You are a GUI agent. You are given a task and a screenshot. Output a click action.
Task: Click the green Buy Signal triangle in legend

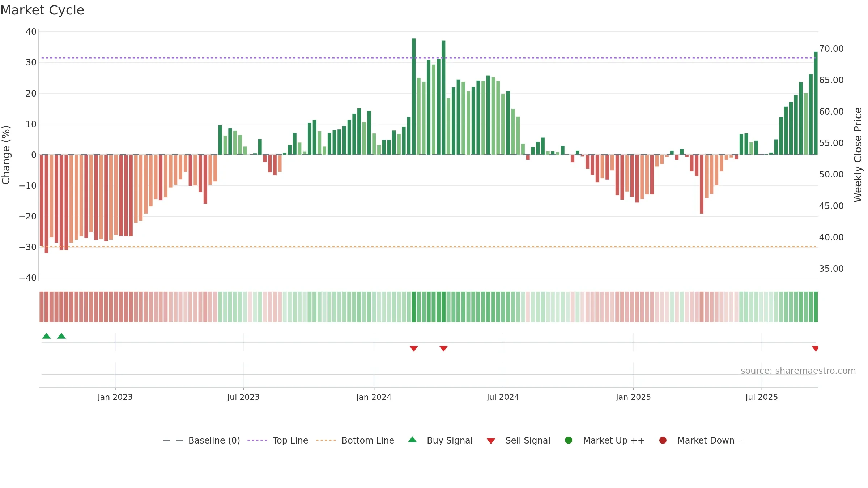[412, 440]
